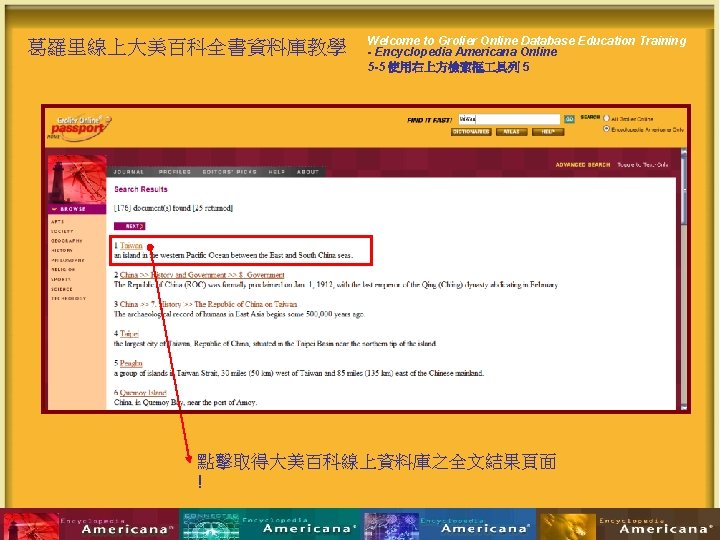Browse the Arts category
The height and width of the screenshot is (540, 720).
(x=57, y=222)
